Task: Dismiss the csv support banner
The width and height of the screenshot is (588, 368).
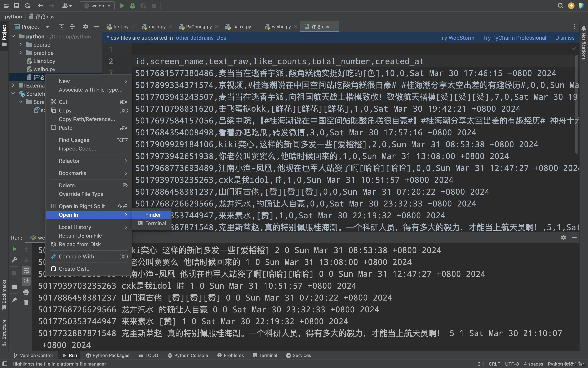Action: 565,38
